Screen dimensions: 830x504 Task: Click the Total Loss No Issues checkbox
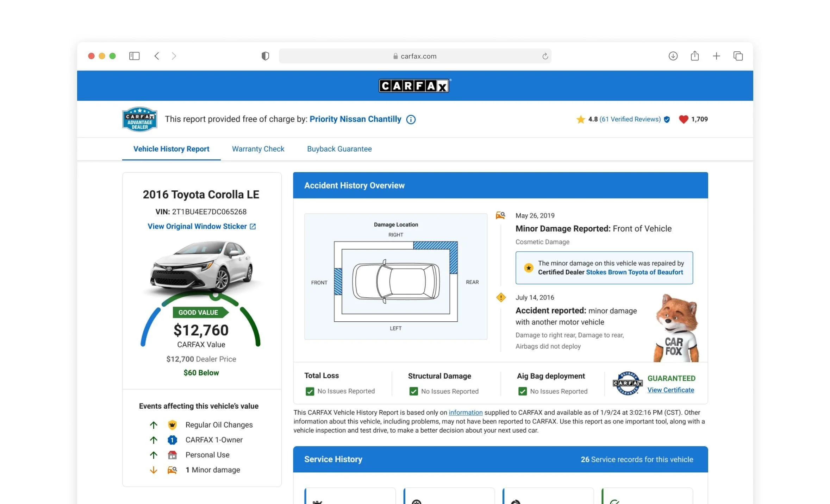coord(310,391)
